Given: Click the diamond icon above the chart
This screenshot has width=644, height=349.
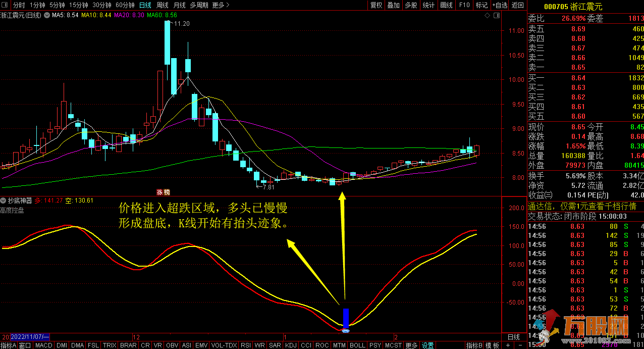Looking at the screenshot, I should (487, 16).
